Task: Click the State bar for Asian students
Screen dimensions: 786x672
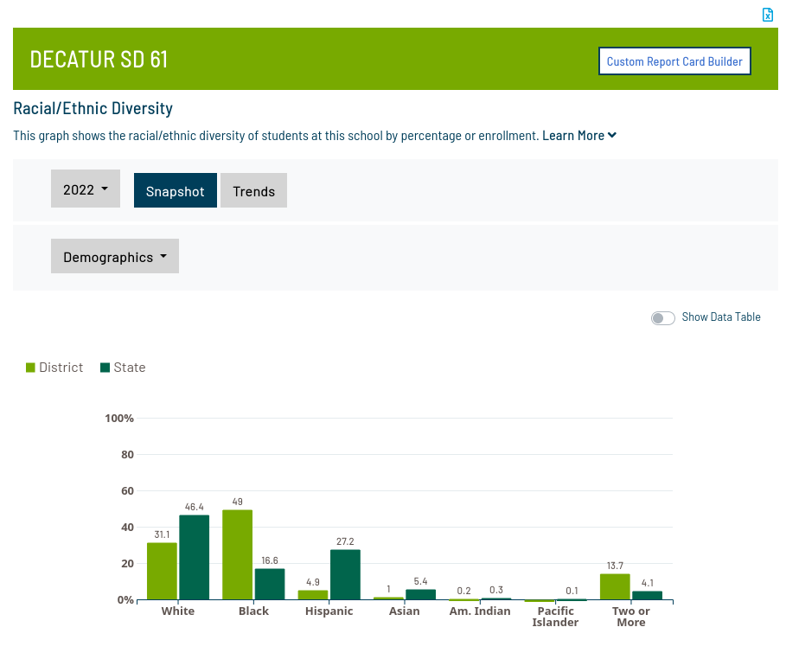Action: tap(421, 594)
